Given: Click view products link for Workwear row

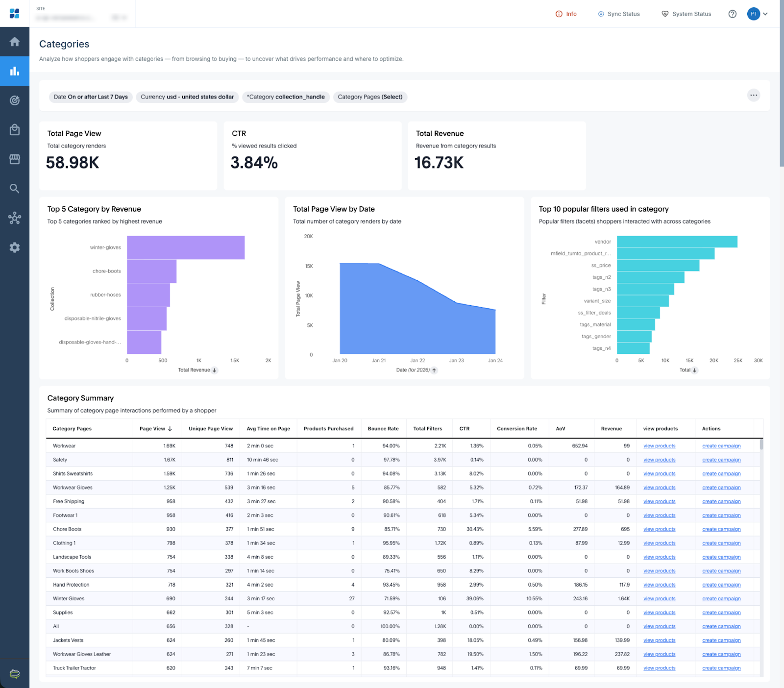Looking at the screenshot, I should click(659, 446).
